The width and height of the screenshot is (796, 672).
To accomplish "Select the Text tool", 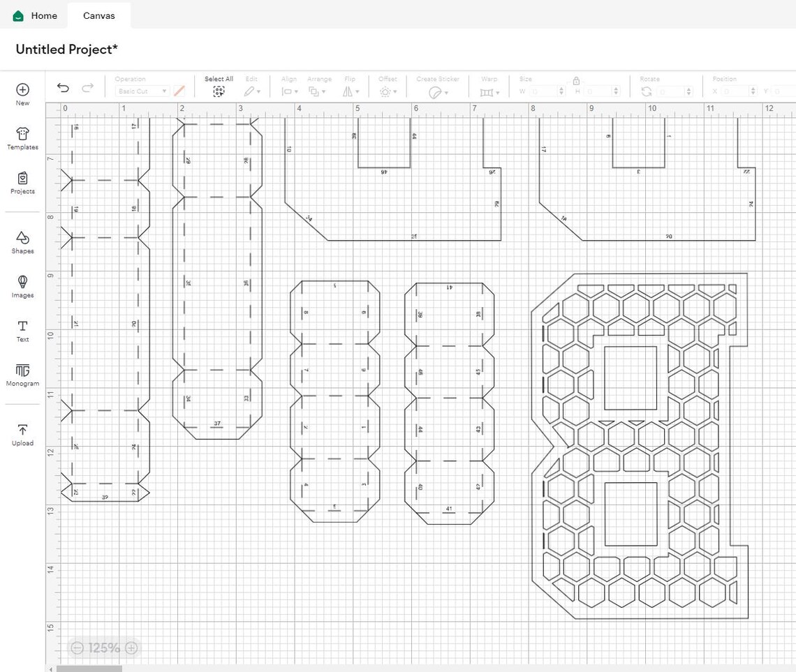I will 22,331.
